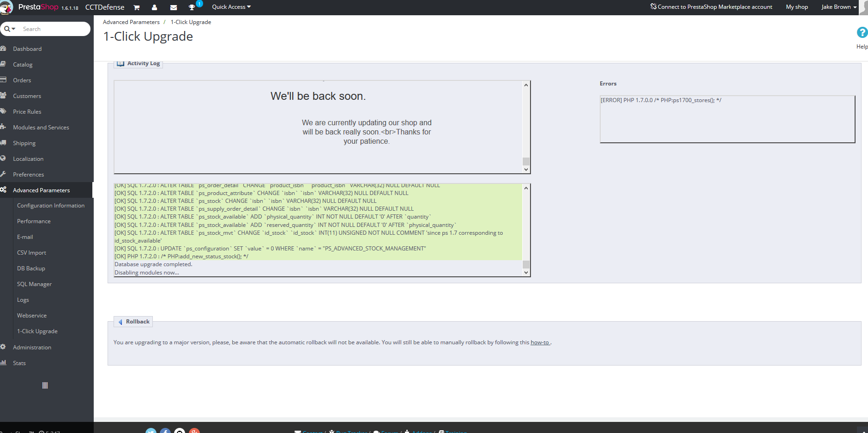868x433 pixels.
Task: Open the how-to manual rollback link
Action: tap(540, 342)
